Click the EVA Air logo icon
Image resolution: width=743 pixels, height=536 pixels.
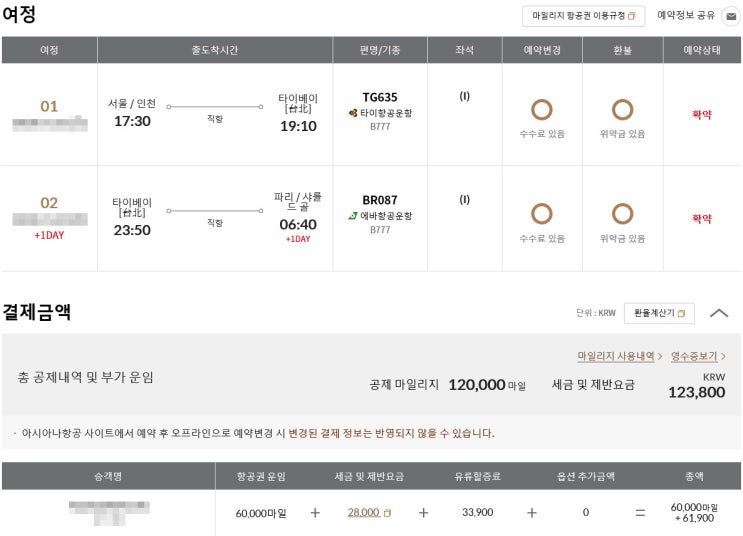click(x=353, y=215)
